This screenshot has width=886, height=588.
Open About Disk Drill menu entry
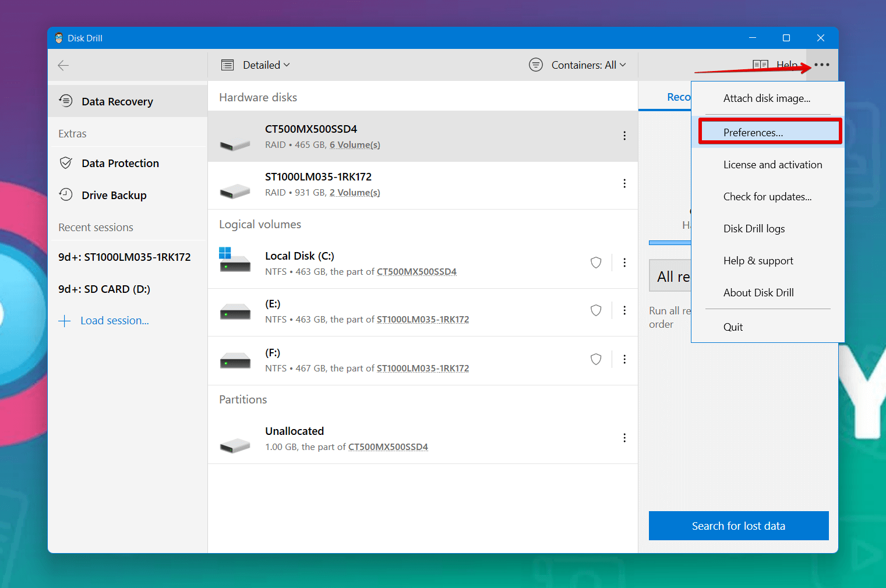pyautogui.click(x=768, y=293)
